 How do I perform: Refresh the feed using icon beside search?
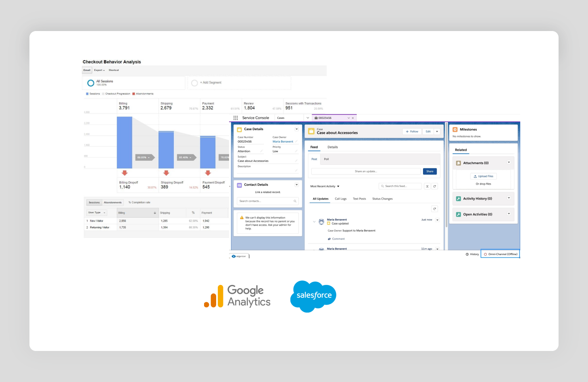click(x=435, y=186)
